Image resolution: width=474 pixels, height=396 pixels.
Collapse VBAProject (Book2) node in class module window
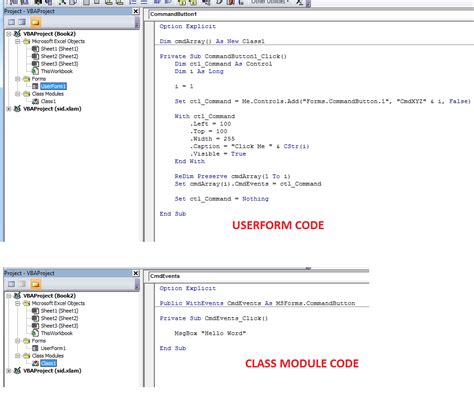coord(9,296)
